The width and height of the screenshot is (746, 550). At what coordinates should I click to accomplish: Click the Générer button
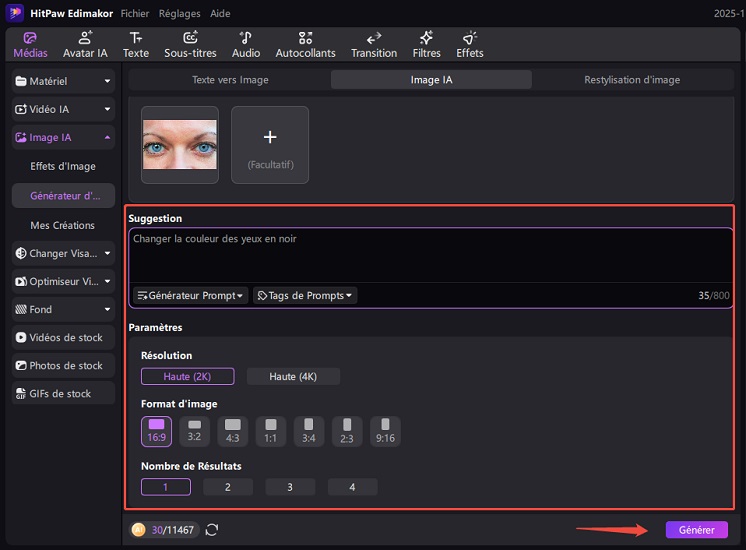point(697,530)
